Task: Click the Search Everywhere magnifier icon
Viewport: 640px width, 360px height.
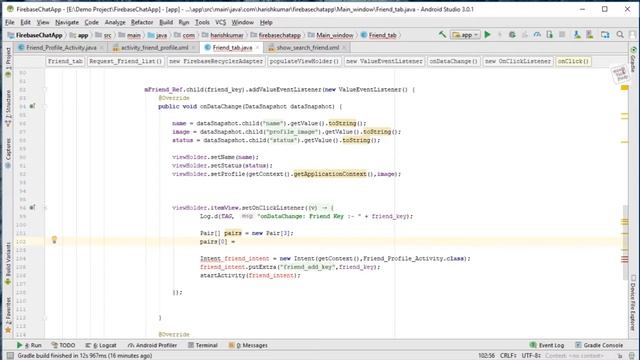Action: click(620, 35)
